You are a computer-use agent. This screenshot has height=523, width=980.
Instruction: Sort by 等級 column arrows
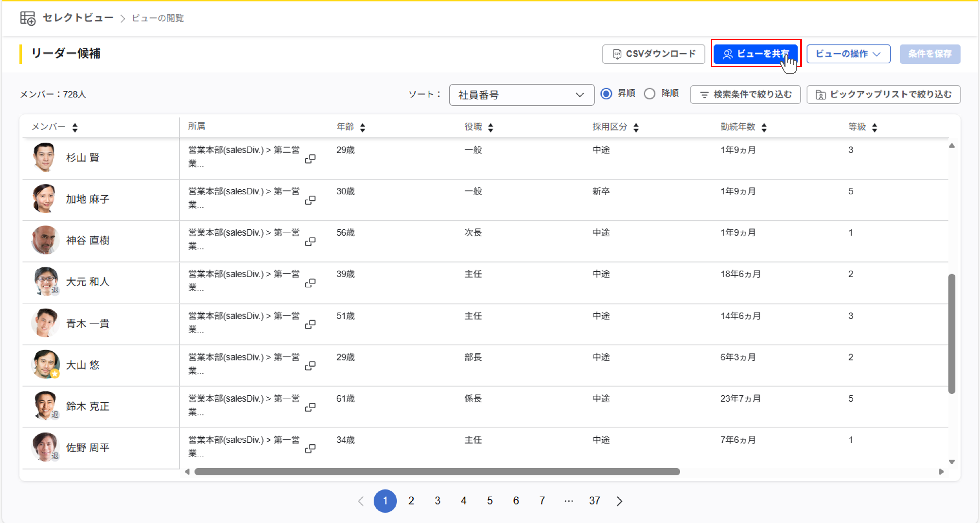click(x=875, y=127)
